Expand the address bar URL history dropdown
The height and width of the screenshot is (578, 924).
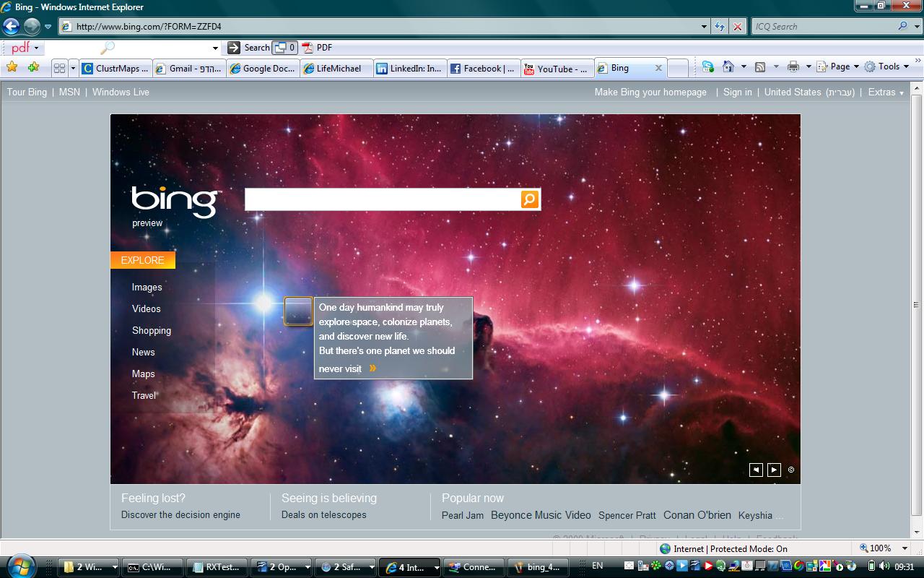pyautogui.click(x=705, y=27)
